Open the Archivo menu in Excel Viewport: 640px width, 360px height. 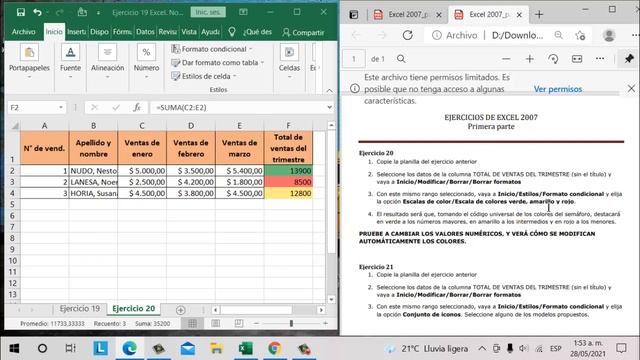(23, 32)
